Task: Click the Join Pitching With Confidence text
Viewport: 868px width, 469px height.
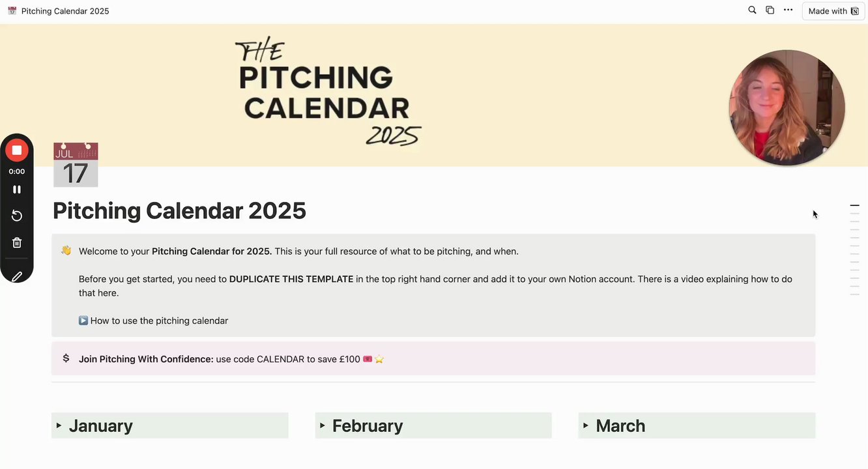Action: (146, 359)
